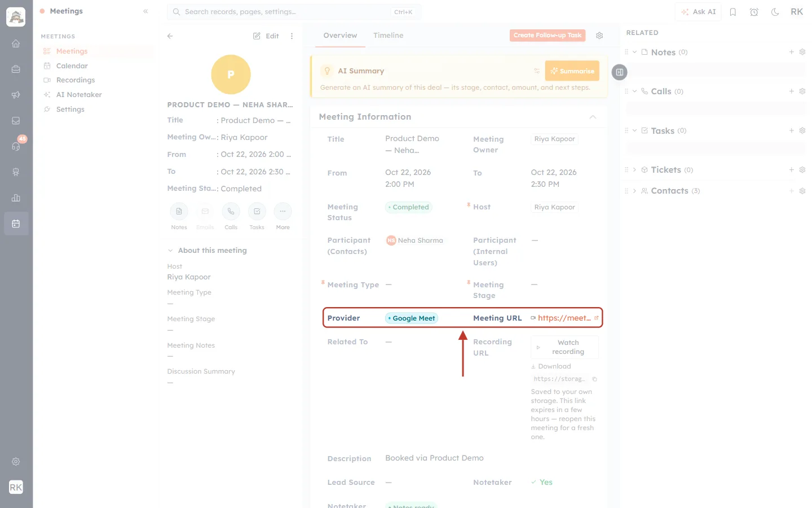This screenshot has height=508, width=812.
Task: Collapse the related Notes section
Action: pyautogui.click(x=634, y=52)
